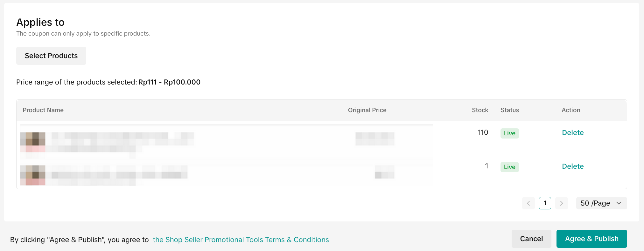Viewport: 644px width, 251px height.
Task: Click the second product's thumbnail image
Action: (x=33, y=175)
